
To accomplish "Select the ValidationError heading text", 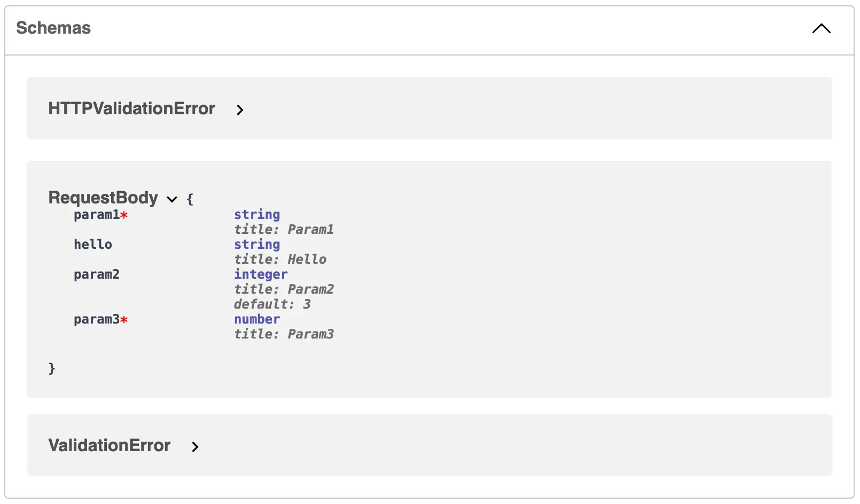I will tap(109, 445).
